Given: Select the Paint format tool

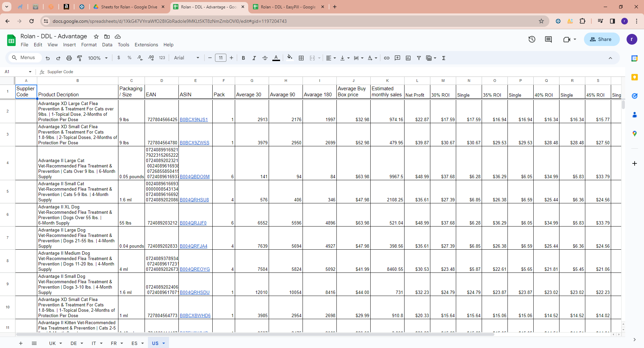Looking at the screenshot, I should [x=79, y=58].
